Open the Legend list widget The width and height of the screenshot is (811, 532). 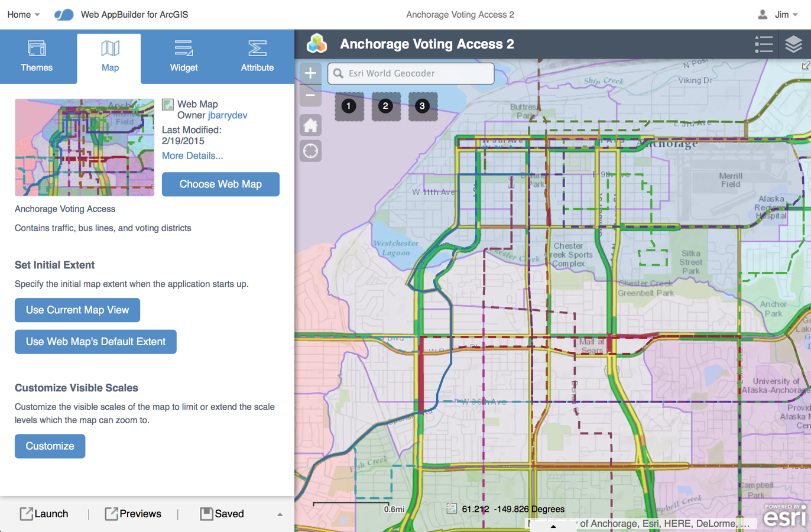point(763,44)
